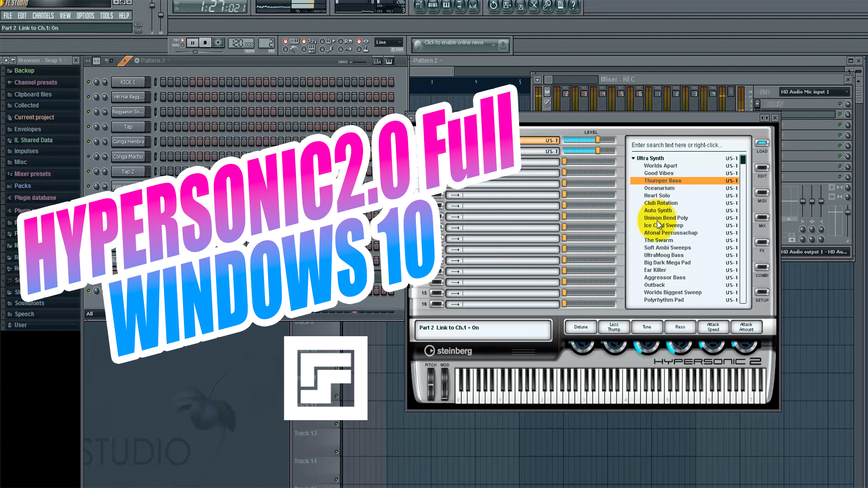Click the Hypersonic LOAD button
The width and height of the screenshot is (868, 488).
click(x=762, y=144)
